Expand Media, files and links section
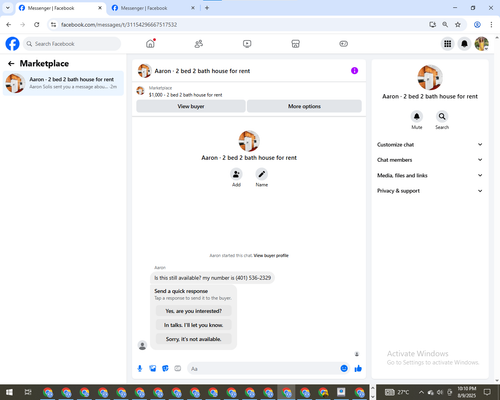The image size is (500, 400). tap(430, 175)
